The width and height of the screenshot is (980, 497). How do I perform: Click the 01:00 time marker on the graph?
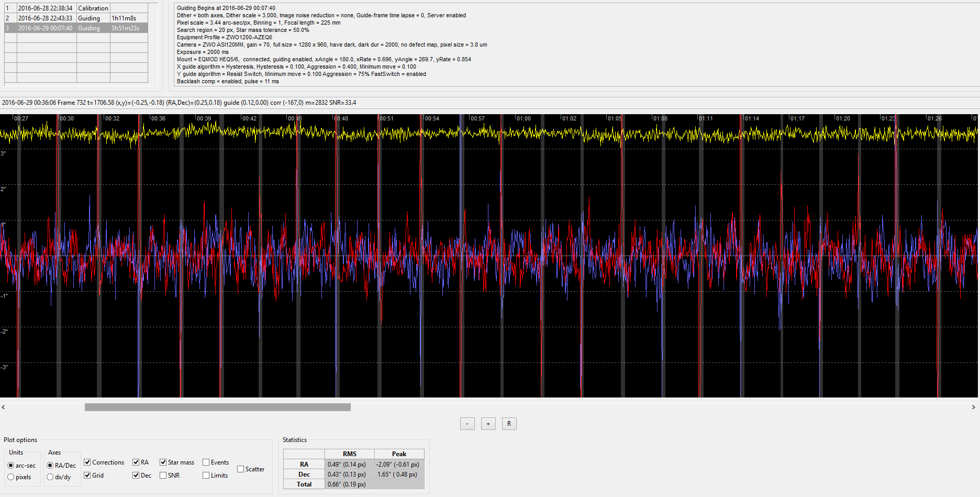[x=524, y=118]
